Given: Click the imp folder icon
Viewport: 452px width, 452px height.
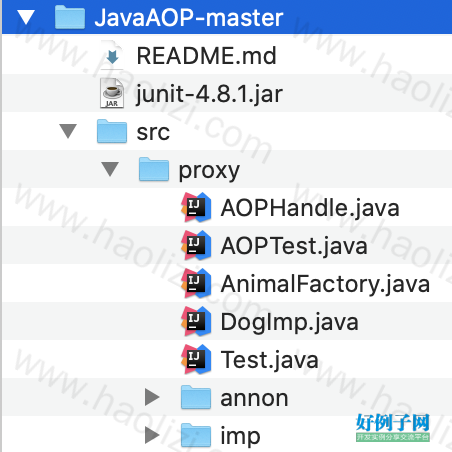Looking at the screenshot, I should tap(196, 435).
